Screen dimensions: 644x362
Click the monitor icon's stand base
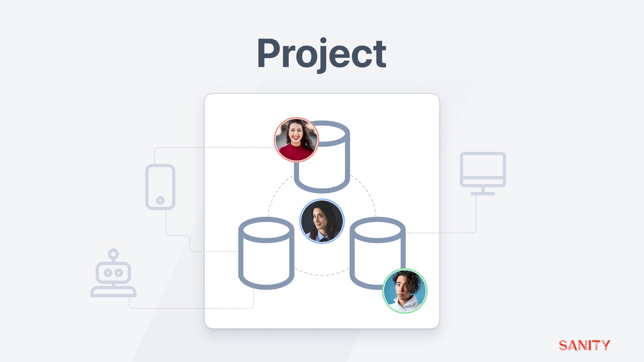(x=483, y=194)
